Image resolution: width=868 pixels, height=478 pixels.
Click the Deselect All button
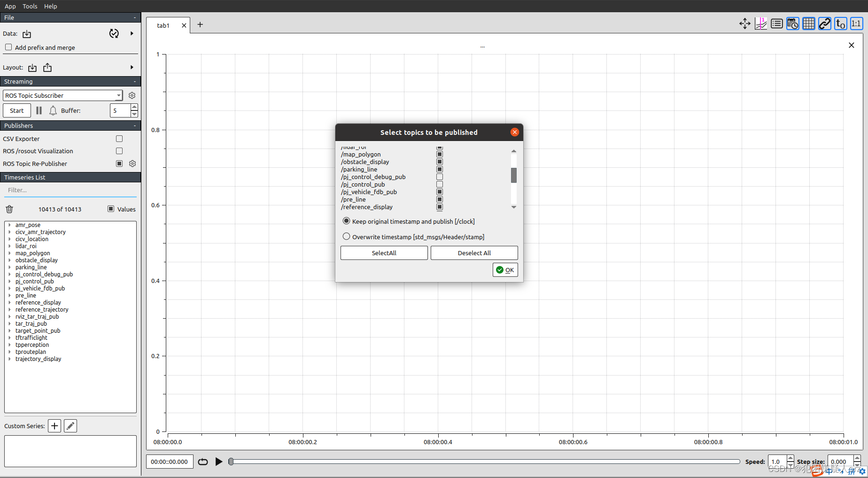(473, 252)
